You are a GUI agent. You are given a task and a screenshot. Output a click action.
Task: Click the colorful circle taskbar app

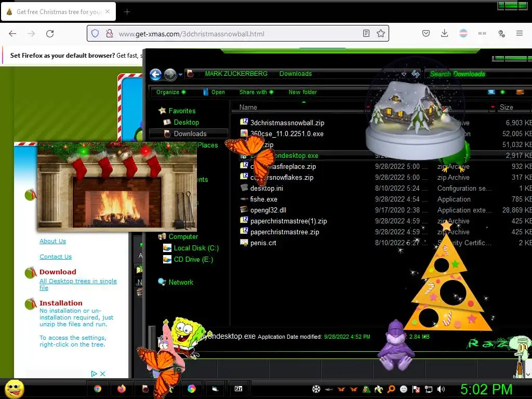192,389
